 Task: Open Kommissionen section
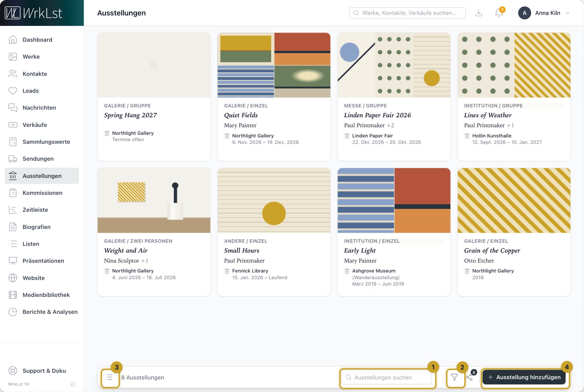(x=42, y=193)
